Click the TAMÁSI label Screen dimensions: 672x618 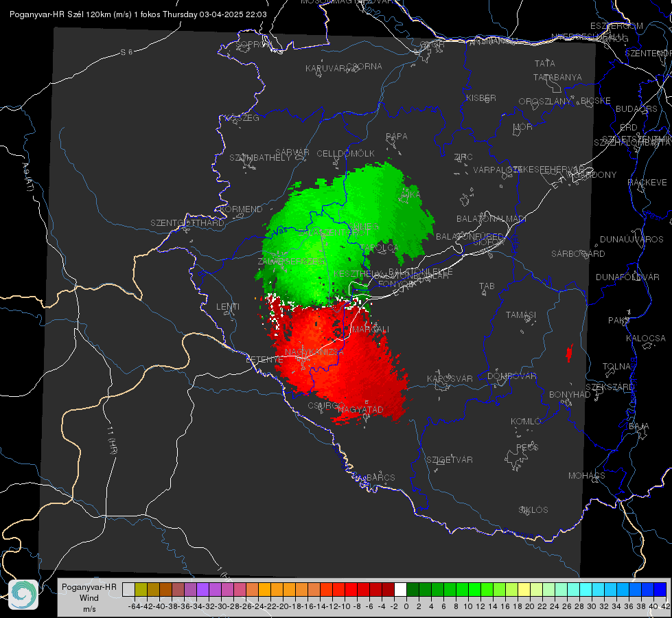521,314
